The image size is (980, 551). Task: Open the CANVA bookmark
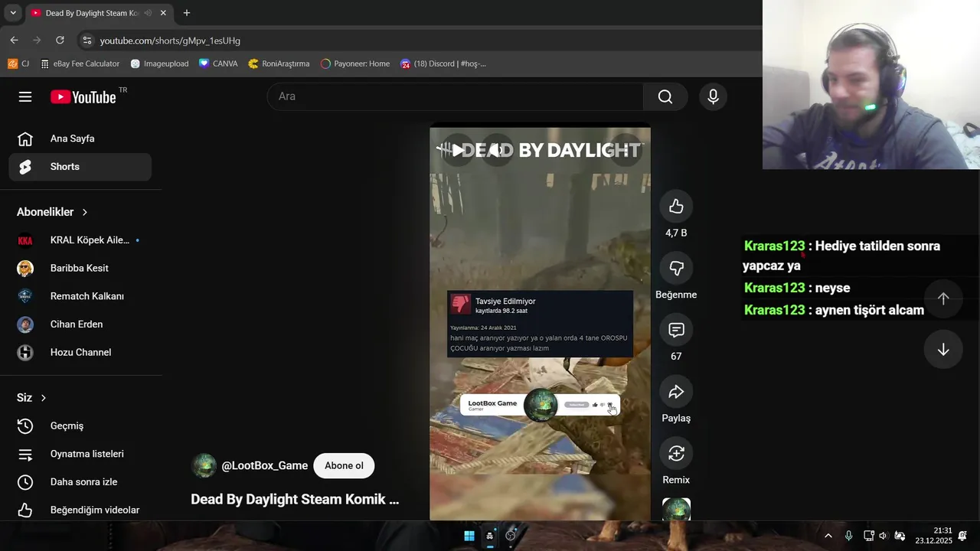point(218,64)
